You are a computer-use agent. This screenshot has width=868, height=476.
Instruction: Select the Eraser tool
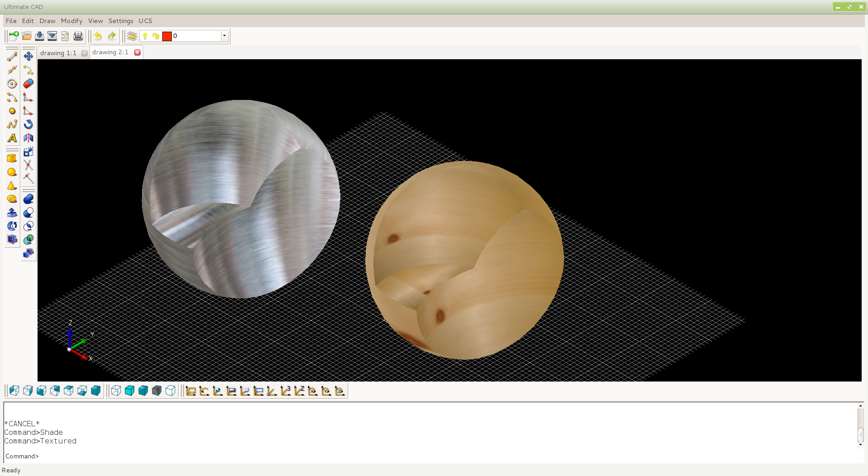[x=28, y=84]
